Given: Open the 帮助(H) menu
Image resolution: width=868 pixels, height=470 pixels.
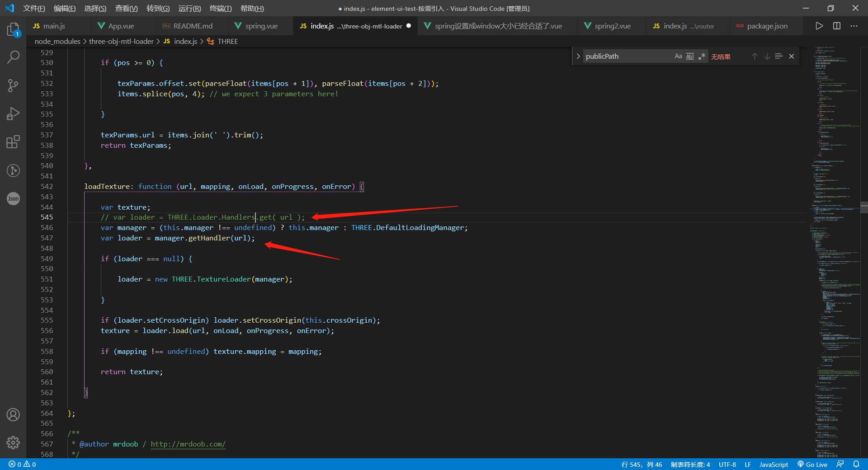Looking at the screenshot, I should [x=252, y=9].
